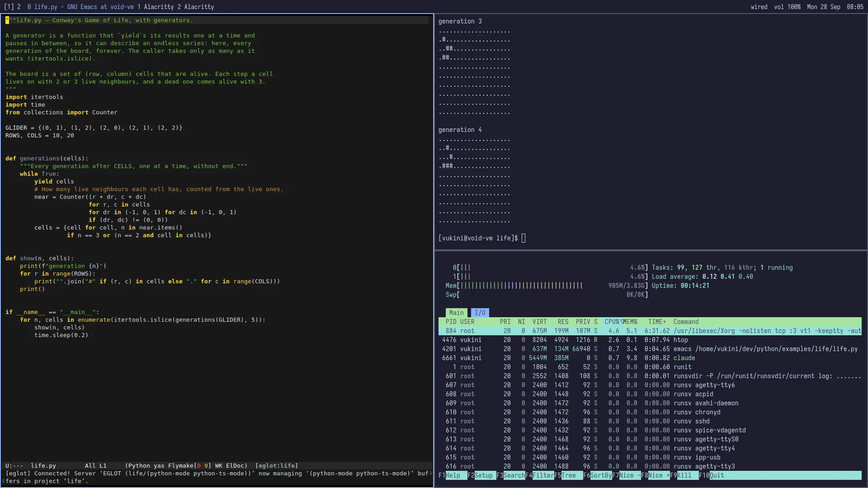Open htop's F6 SortBy menu
Image resolution: width=868 pixels, height=488 pixels.
597,475
